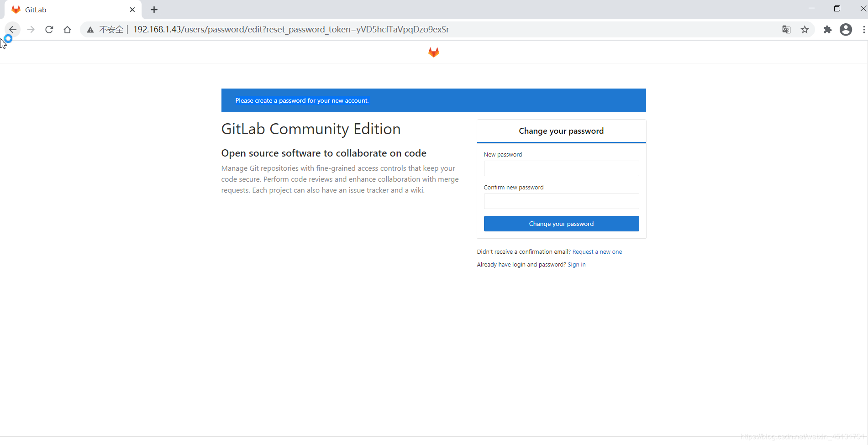Open the translate page icon
This screenshot has height=445, width=868.
pos(786,30)
